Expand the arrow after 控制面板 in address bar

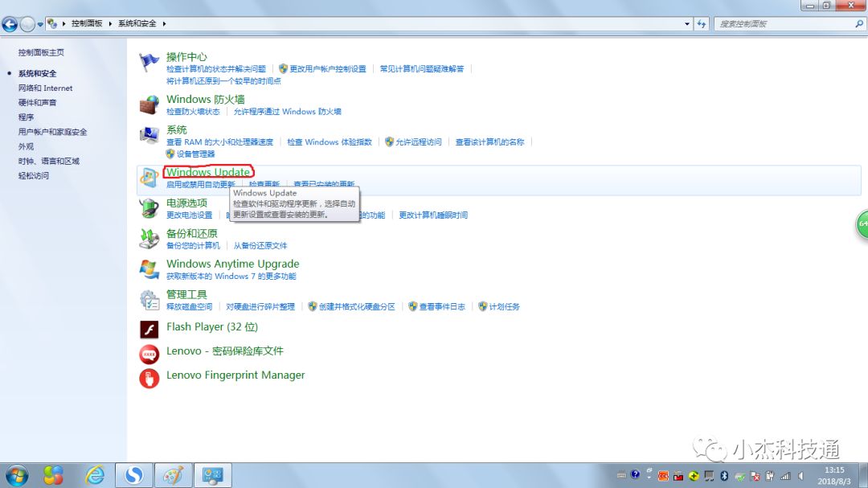[x=110, y=24]
